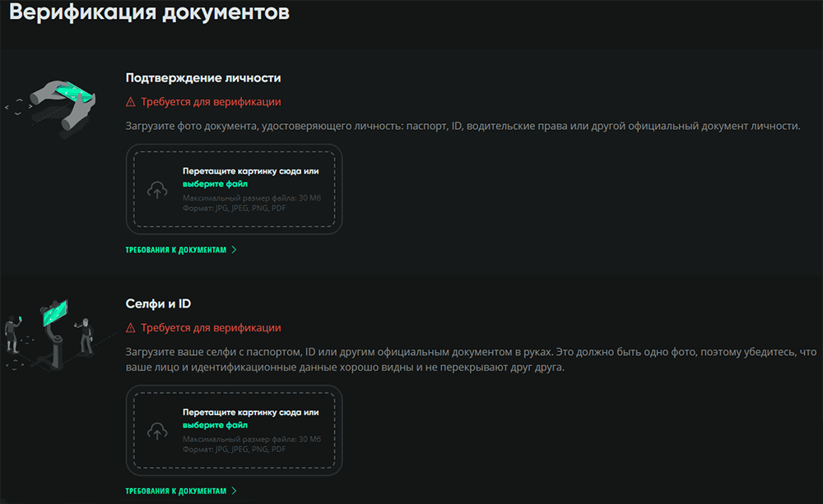Viewport: 823px width, 504px height.
Task: Click the cloud upload icon under Подтверждение личности
Action: 156,190
